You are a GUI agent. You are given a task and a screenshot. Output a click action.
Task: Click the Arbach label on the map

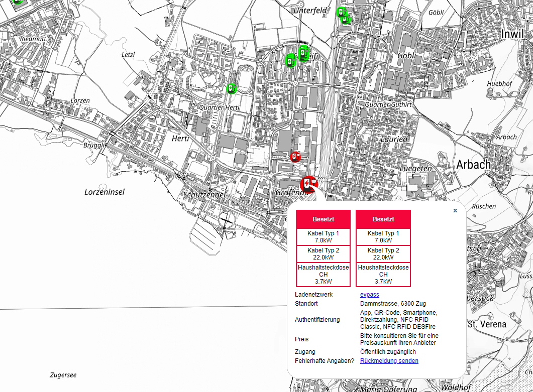473,164
